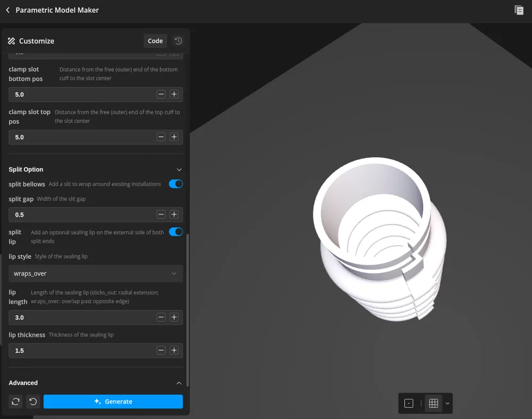Decrease the lip length value
Screen dimensions: 532x419
pyautogui.click(x=161, y=317)
